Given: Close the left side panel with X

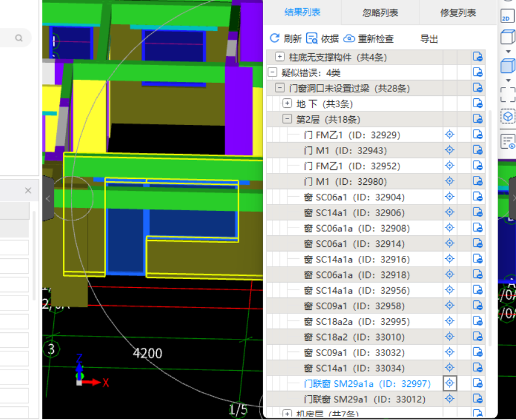Looking at the screenshot, I should (x=28, y=190).
